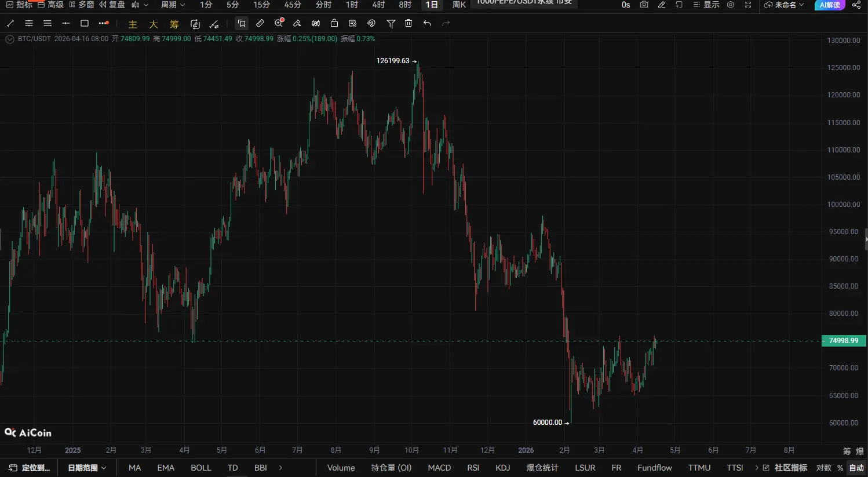Viewport: 868px width, 477px height.
Task: Open chart settings hexagon icon
Action: (731, 5)
